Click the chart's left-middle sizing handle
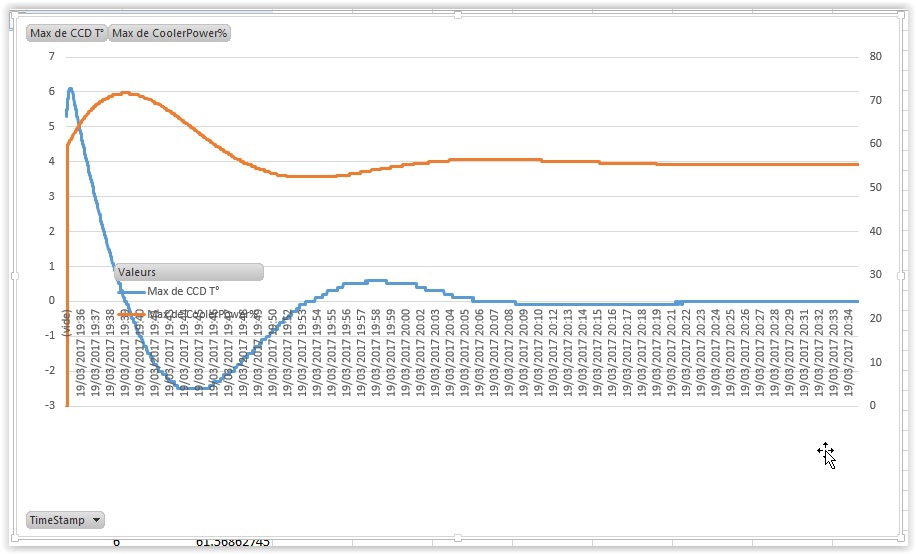The width and height of the screenshot is (916, 554). coord(15,276)
